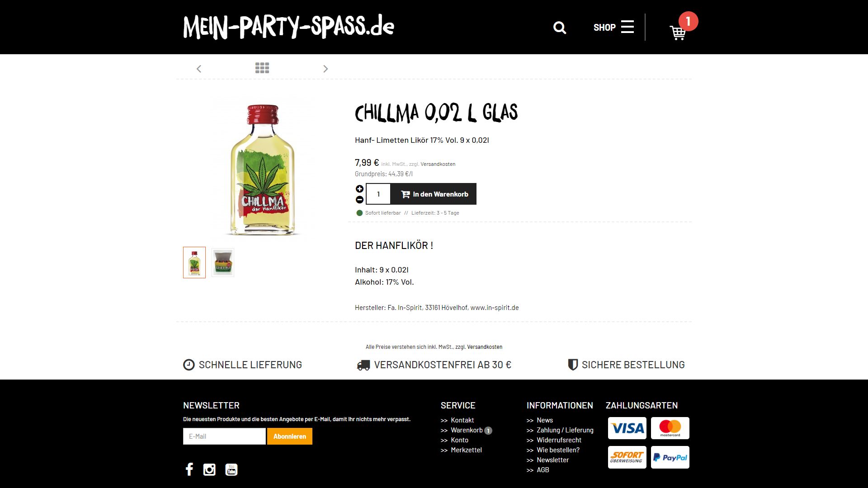
Task: Open the shopping cart icon
Action: point(678,33)
